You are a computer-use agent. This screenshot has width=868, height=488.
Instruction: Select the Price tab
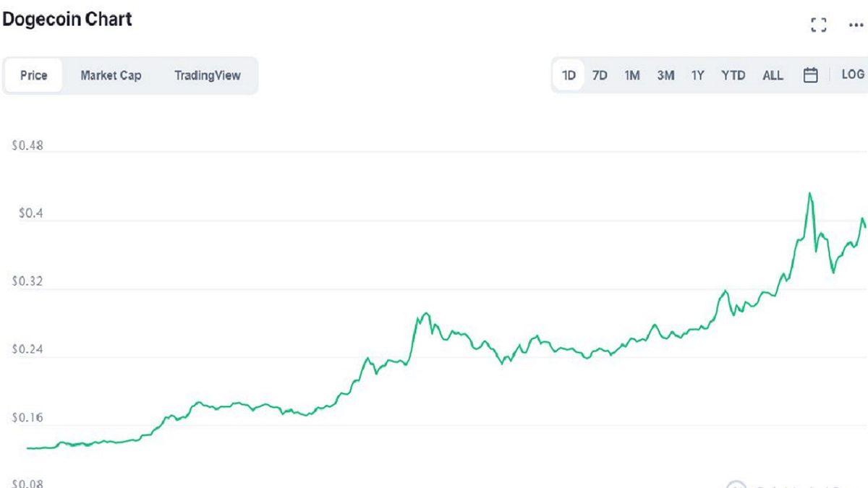pos(33,74)
